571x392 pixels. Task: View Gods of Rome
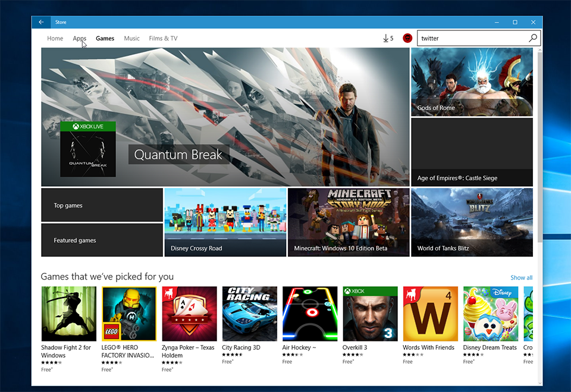pos(472,81)
